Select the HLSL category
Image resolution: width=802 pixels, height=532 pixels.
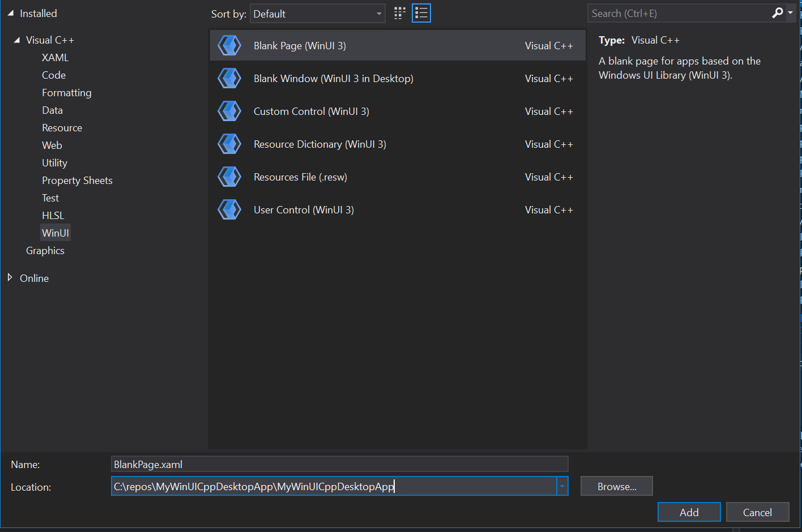click(53, 216)
